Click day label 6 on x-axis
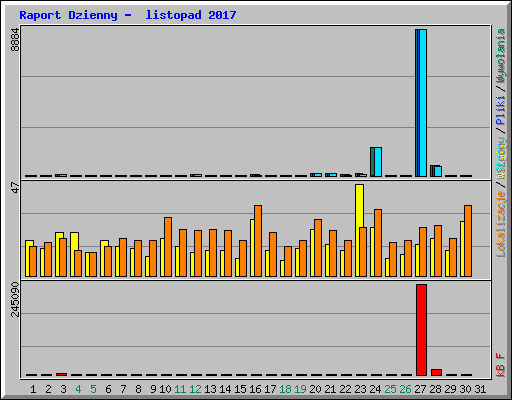 point(108,389)
